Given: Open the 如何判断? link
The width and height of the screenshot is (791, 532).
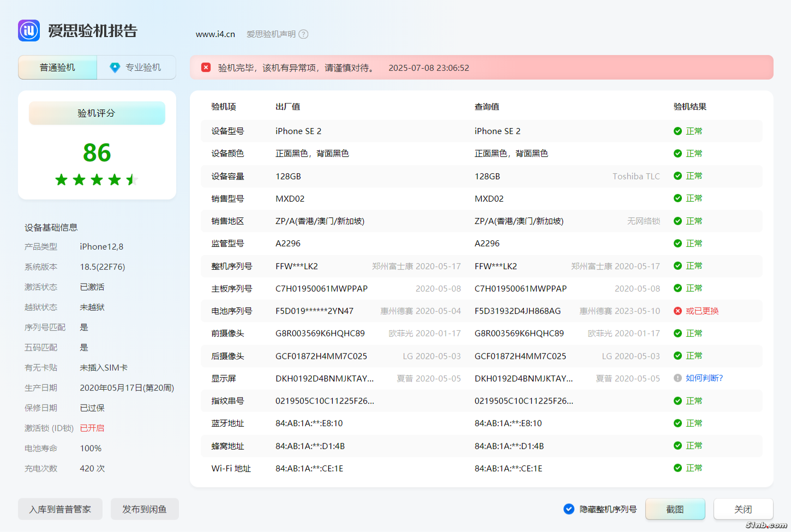Looking at the screenshot, I should point(704,378).
